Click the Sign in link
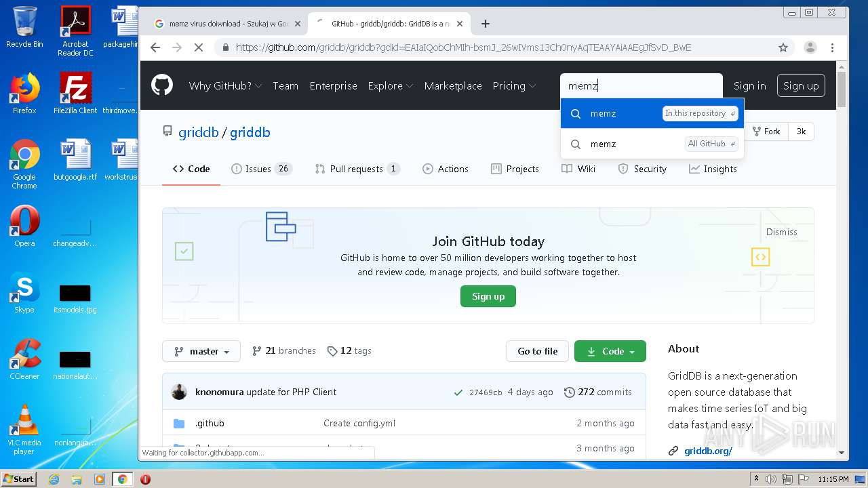 pyautogui.click(x=749, y=85)
